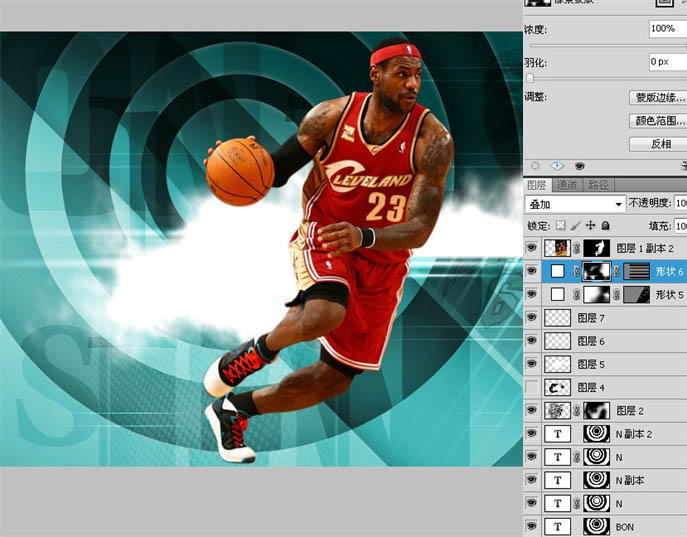Enable lock image pixels brush icon

(x=576, y=226)
